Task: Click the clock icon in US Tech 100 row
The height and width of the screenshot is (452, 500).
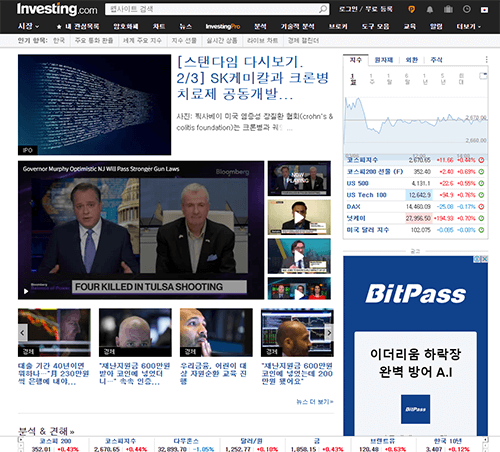Action: click(481, 195)
